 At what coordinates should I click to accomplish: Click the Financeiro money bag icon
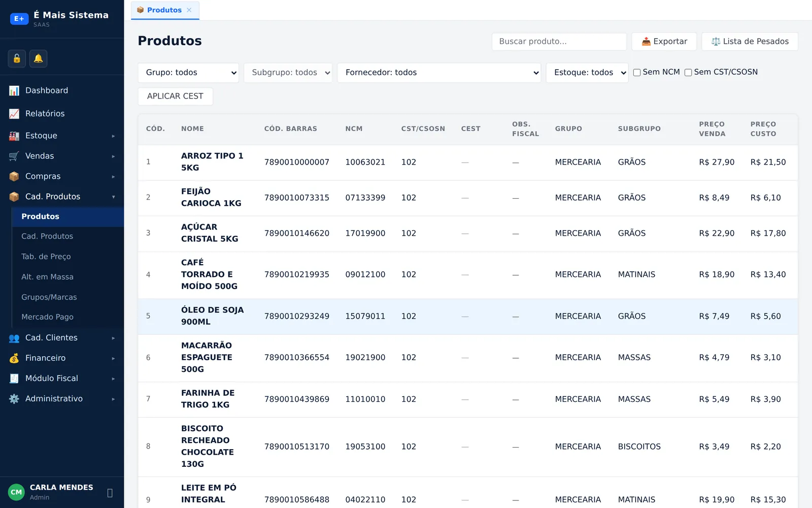click(14, 358)
